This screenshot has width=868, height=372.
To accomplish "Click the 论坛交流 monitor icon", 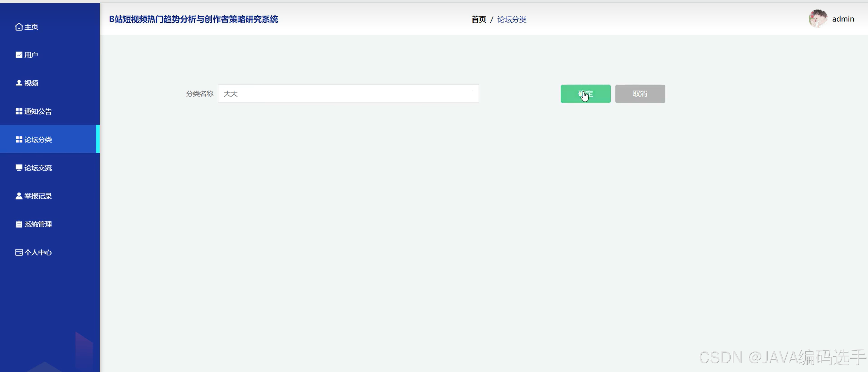I will click(x=19, y=168).
